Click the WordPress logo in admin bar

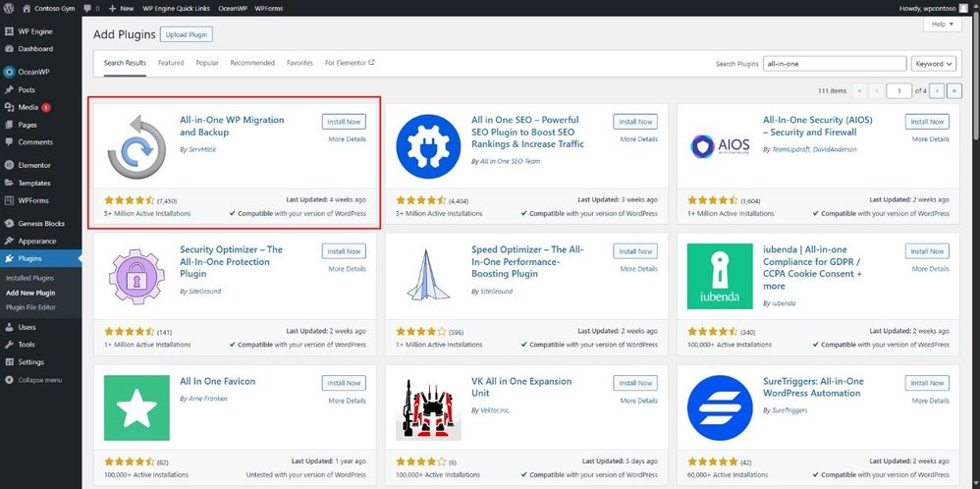click(9, 9)
